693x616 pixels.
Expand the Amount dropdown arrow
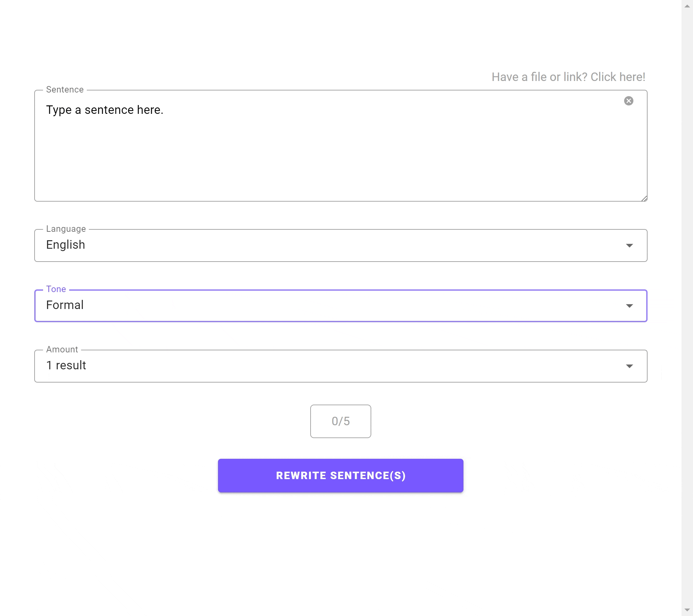coord(629,366)
